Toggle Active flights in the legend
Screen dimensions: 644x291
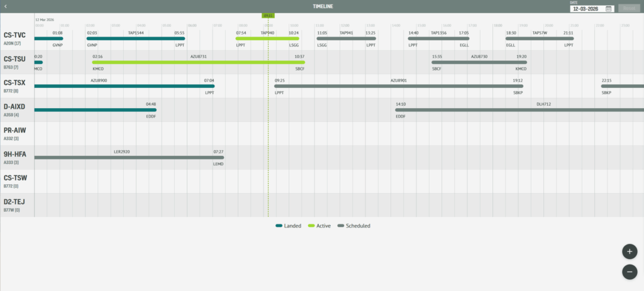tap(319, 226)
